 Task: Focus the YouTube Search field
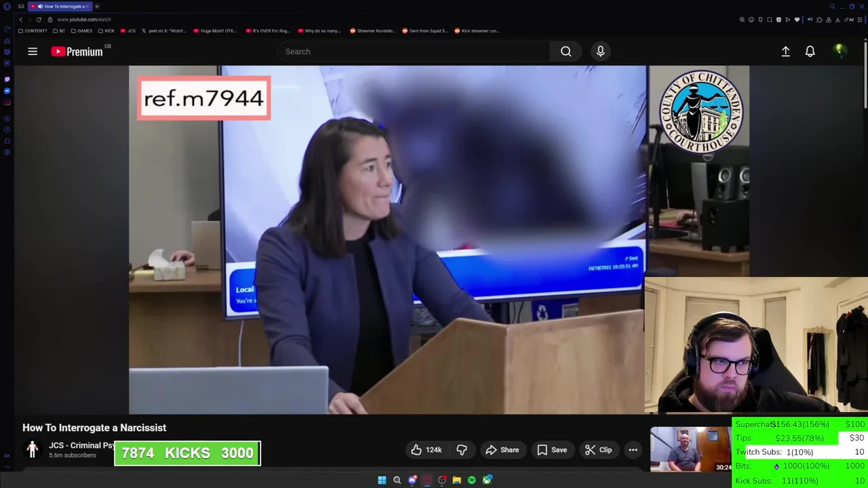coord(414,52)
